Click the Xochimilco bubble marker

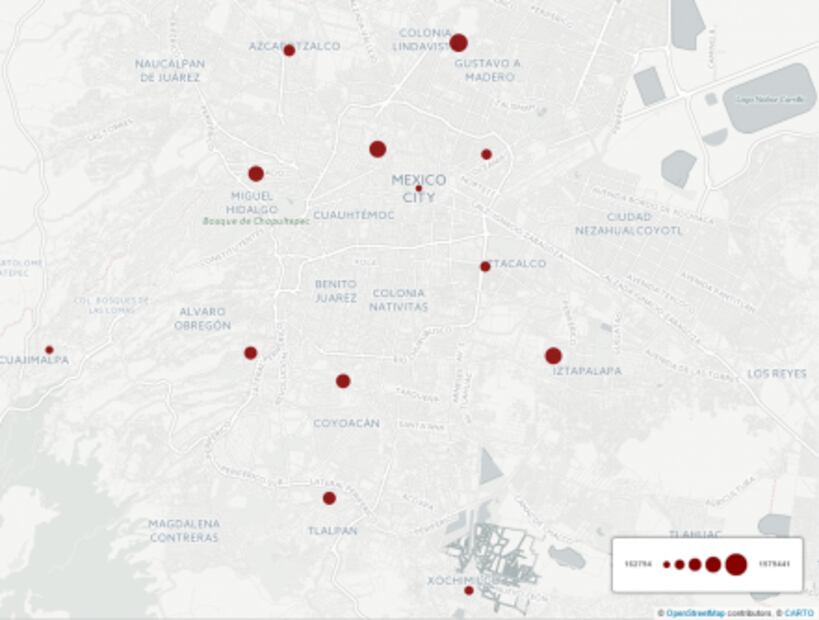pos(468,590)
